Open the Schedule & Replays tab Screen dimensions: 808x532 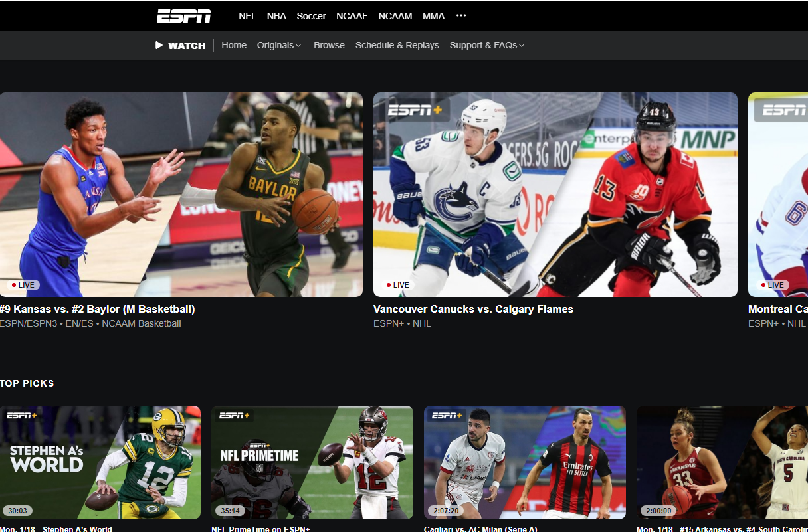397,45
